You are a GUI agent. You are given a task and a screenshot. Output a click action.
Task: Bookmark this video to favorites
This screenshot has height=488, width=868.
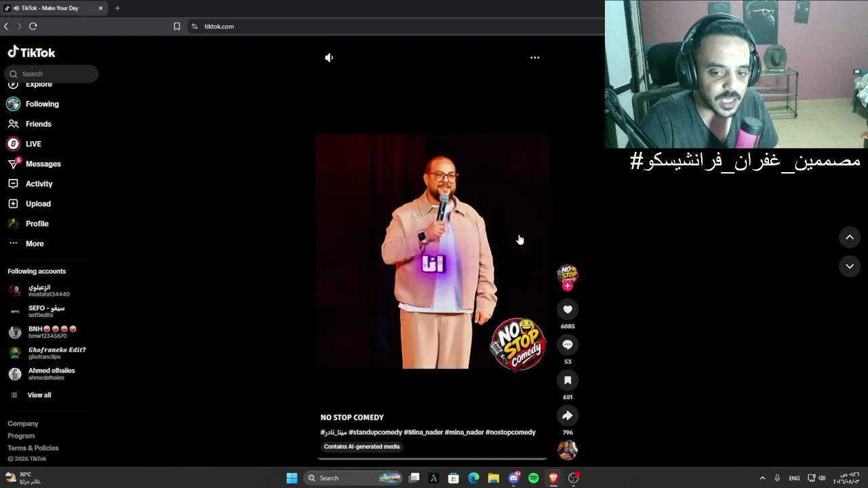pos(568,380)
